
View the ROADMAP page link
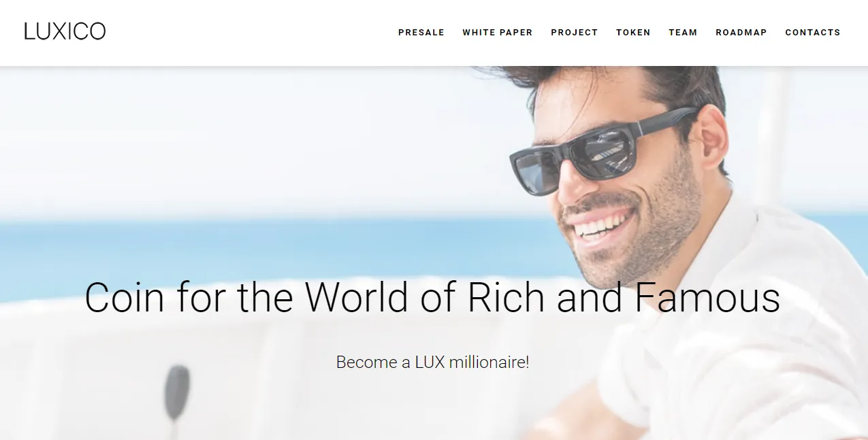pyautogui.click(x=741, y=32)
